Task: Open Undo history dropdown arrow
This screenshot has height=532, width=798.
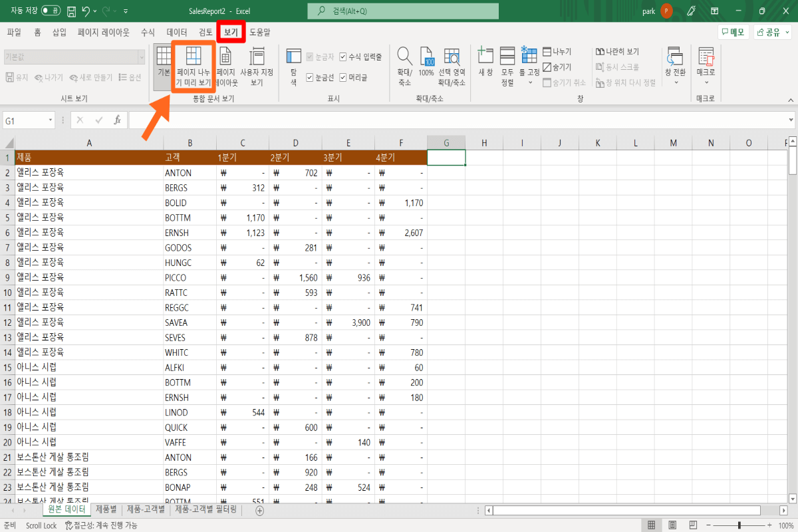Action: point(95,11)
